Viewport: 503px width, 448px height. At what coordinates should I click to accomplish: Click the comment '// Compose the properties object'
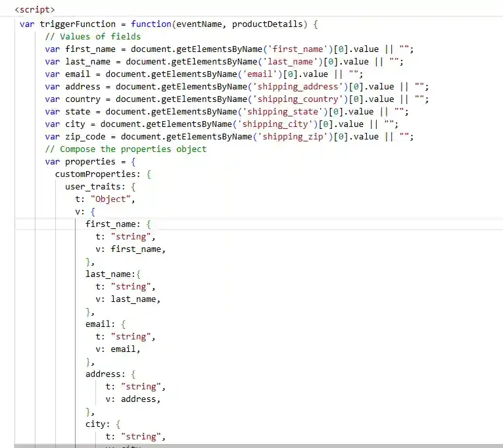(x=126, y=149)
